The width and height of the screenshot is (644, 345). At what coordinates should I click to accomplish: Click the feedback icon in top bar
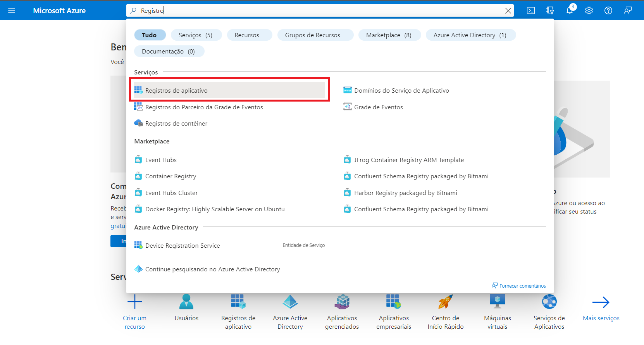(628, 10)
